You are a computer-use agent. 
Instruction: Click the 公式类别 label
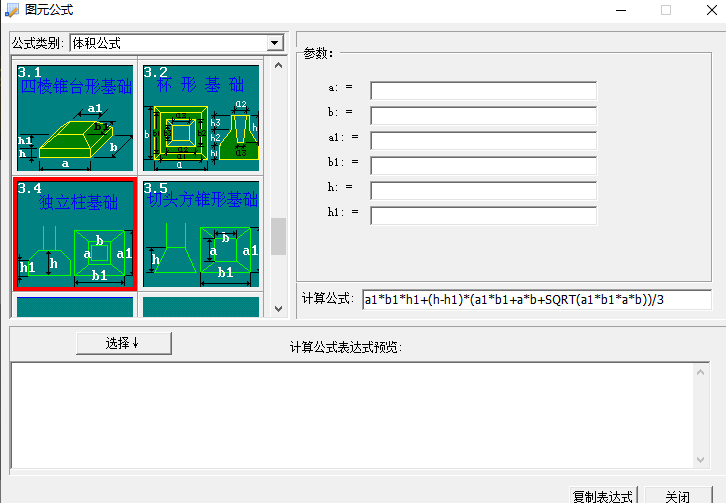(38, 44)
